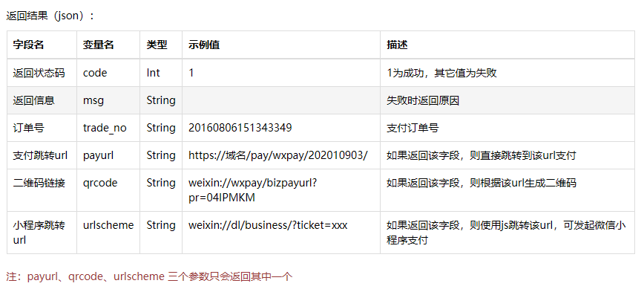Viewport: 644px width, 292px height.
Task: Click the String type in the msg row
Action: pos(161,100)
